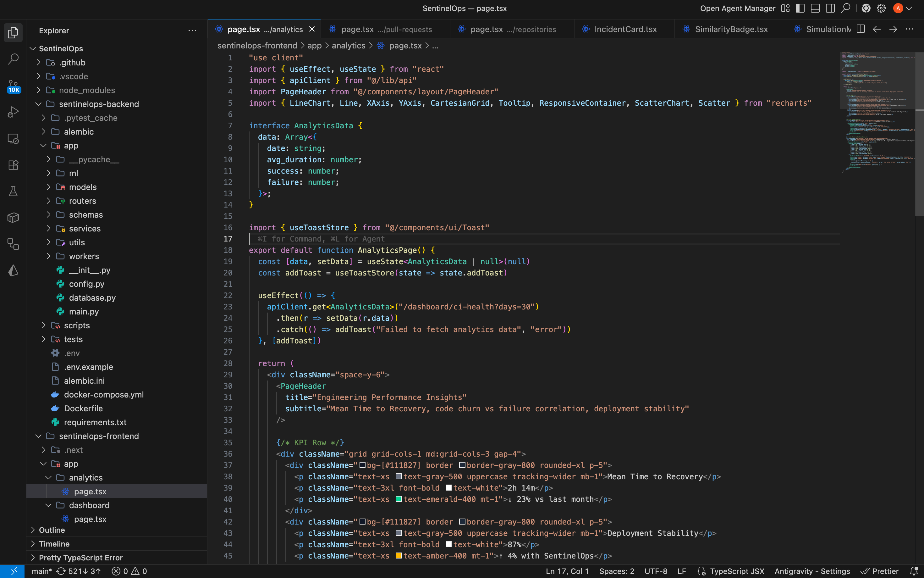Click the emerald-400 color swatch on line 40
The image size is (924, 578).
tap(399, 499)
